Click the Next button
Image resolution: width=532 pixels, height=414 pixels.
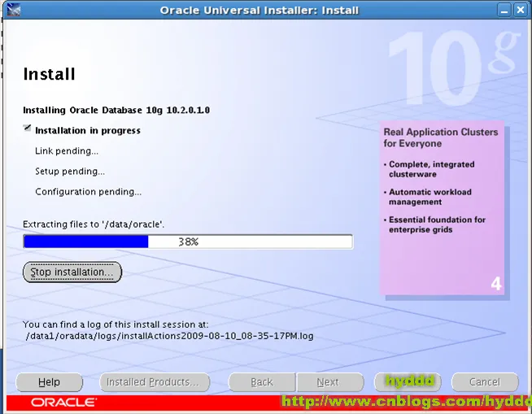[330, 382]
